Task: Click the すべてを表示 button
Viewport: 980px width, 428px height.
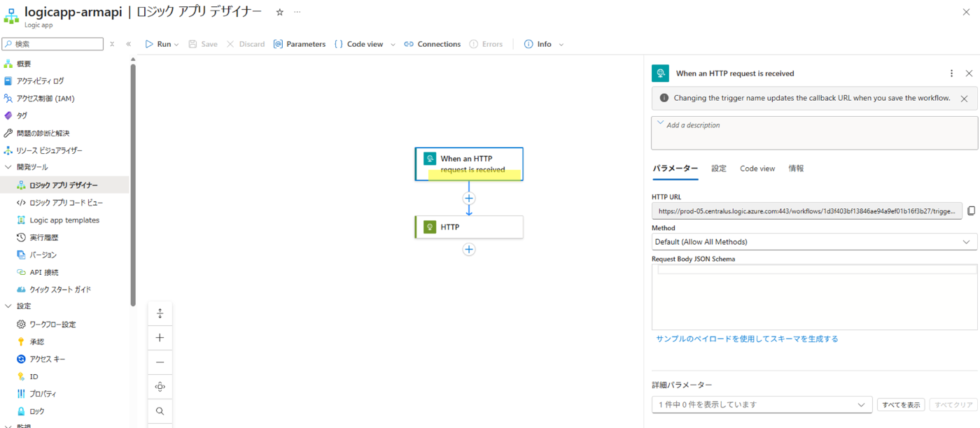Action: [x=901, y=405]
